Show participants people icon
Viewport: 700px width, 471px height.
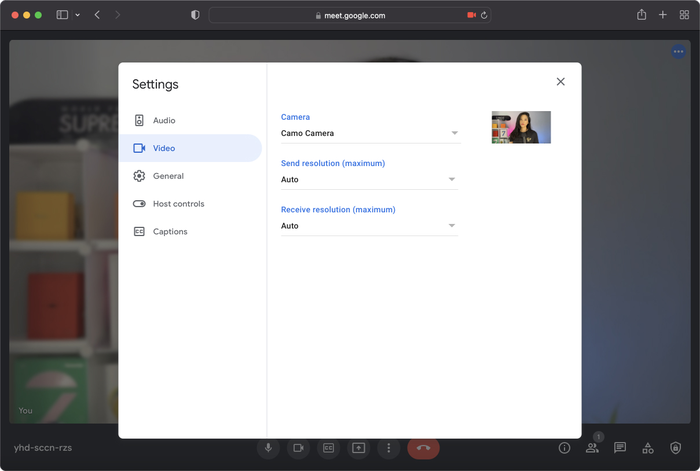(x=592, y=448)
